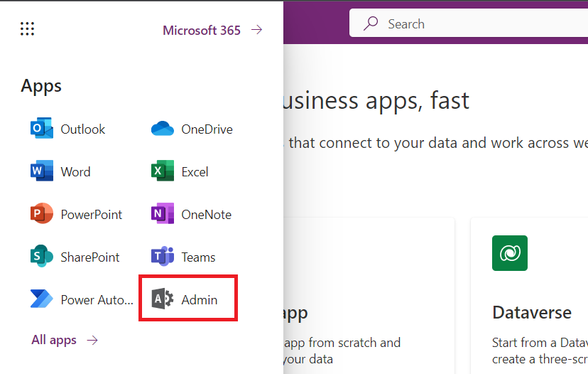Launch the Excel app icon

coord(163,171)
